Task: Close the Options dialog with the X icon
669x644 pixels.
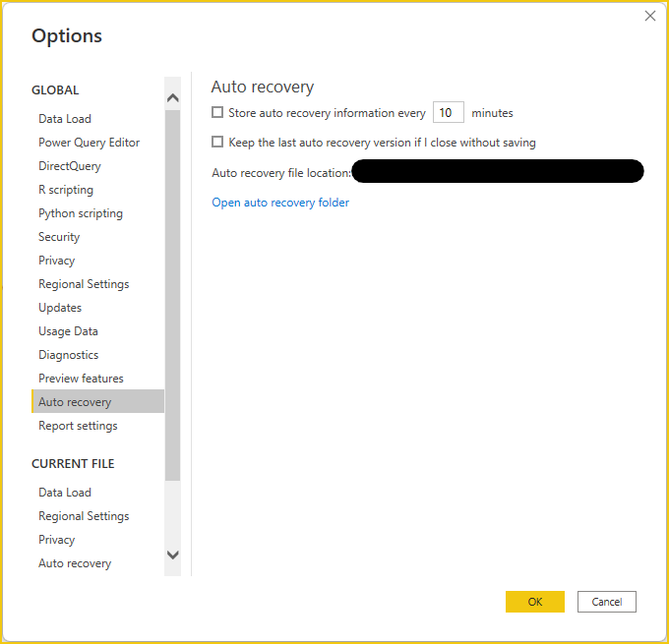Action: (x=649, y=16)
